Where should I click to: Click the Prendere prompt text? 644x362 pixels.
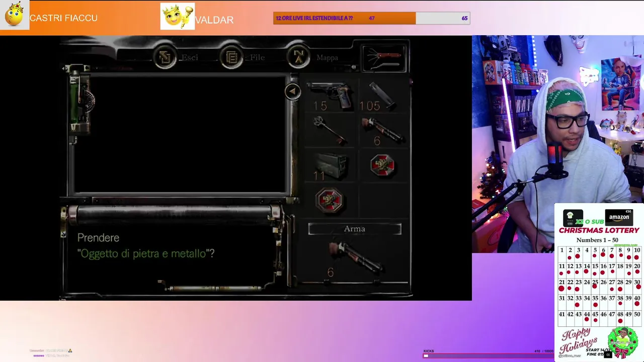(98, 238)
